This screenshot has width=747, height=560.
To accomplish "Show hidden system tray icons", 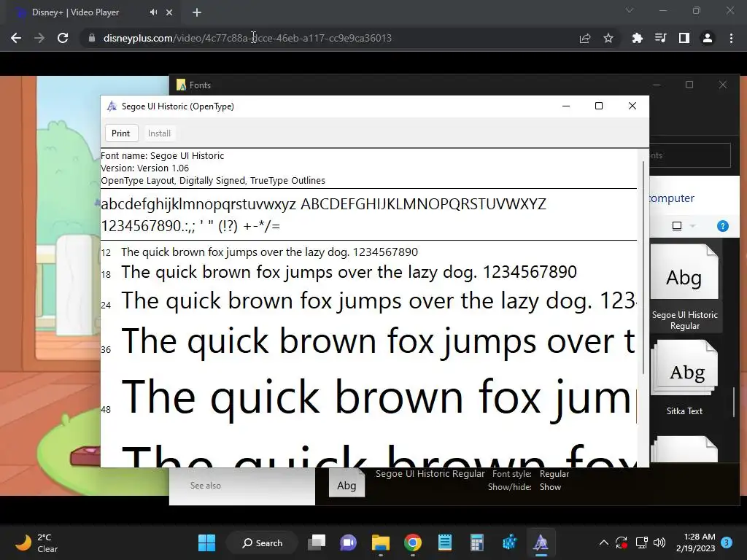I will click(603, 542).
